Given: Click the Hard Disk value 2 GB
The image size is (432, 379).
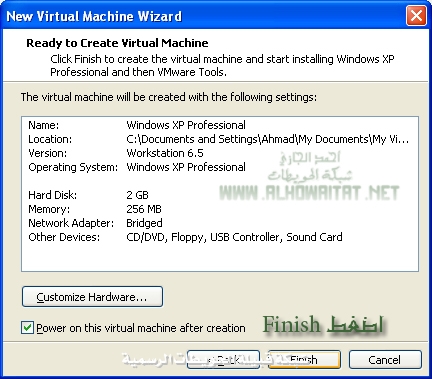Looking at the screenshot, I should point(137,195).
